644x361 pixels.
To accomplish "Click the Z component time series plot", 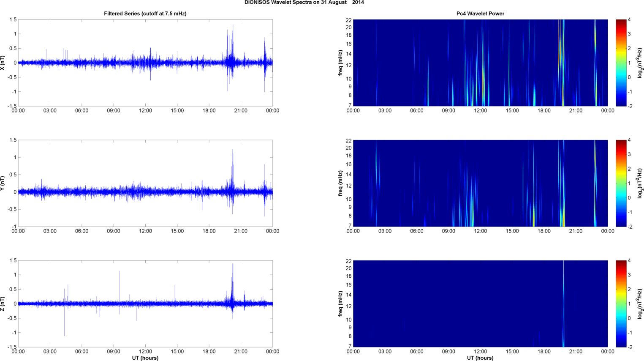I will (x=145, y=304).
